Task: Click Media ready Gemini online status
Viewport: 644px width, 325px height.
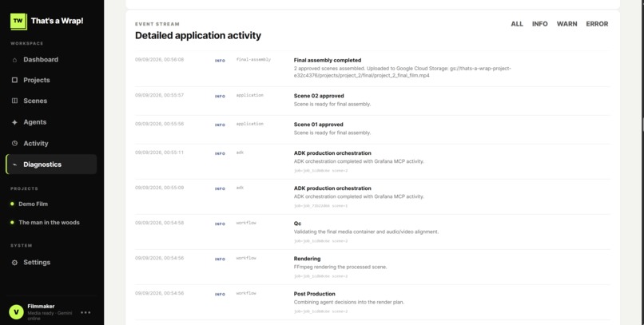Action: [50, 315]
